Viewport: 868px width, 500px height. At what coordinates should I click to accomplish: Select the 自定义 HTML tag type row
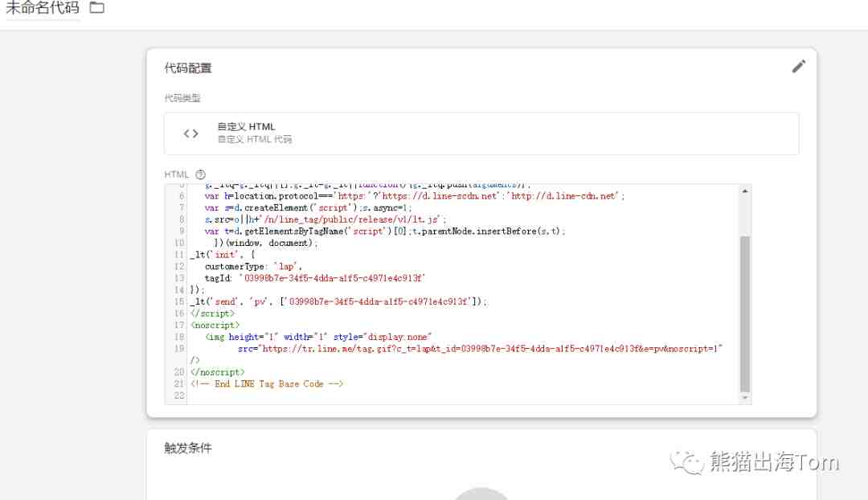click(x=481, y=133)
